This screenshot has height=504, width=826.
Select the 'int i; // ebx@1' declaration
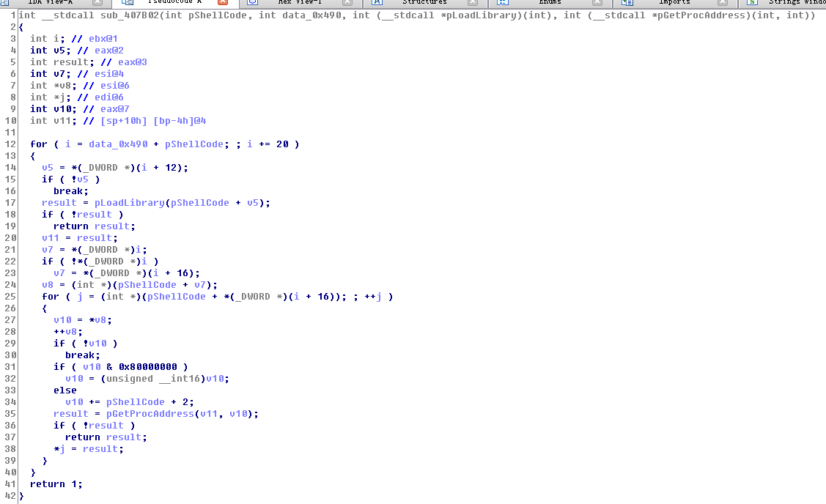[74, 38]
